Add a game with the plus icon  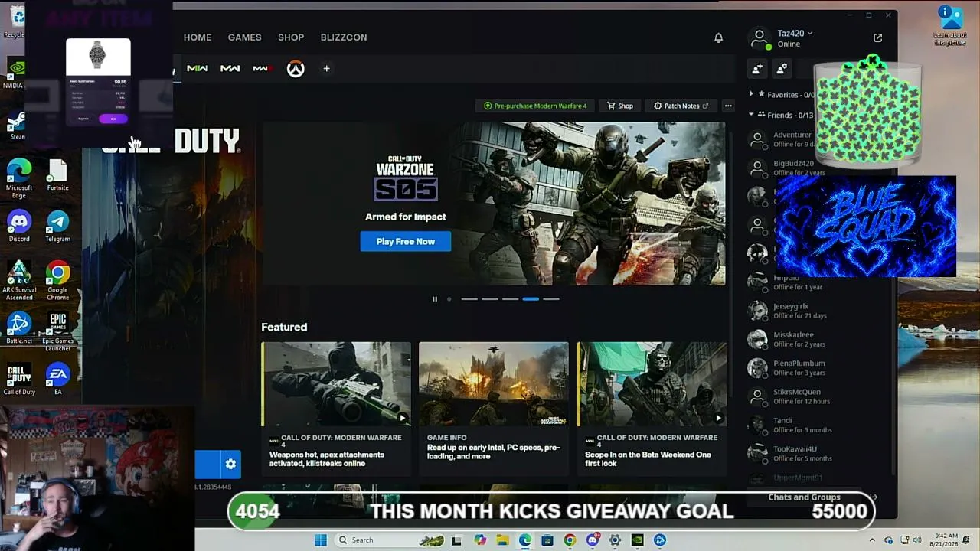click(326, 69)
